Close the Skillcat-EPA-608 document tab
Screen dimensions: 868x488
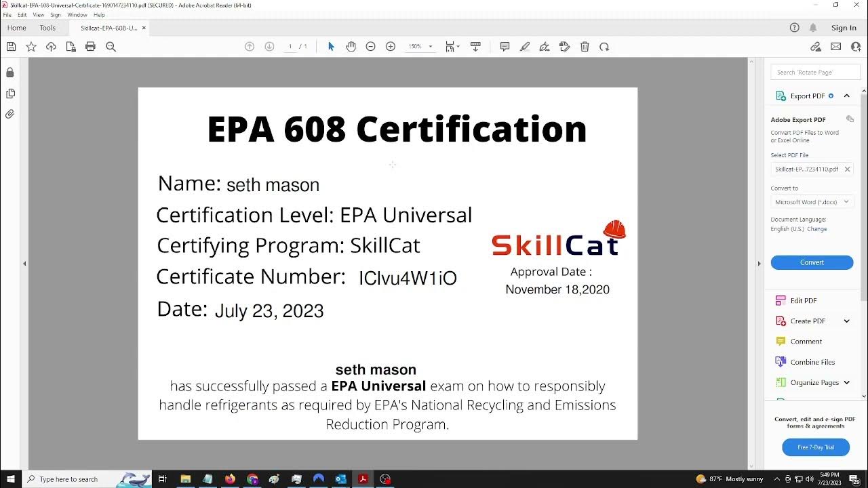coord(144,28)
